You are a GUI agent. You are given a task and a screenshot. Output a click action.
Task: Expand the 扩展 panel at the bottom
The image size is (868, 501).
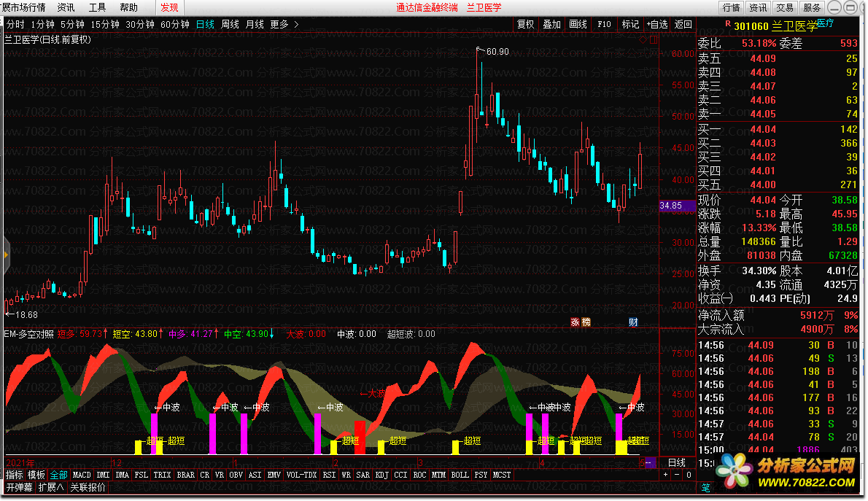[50, 488]
